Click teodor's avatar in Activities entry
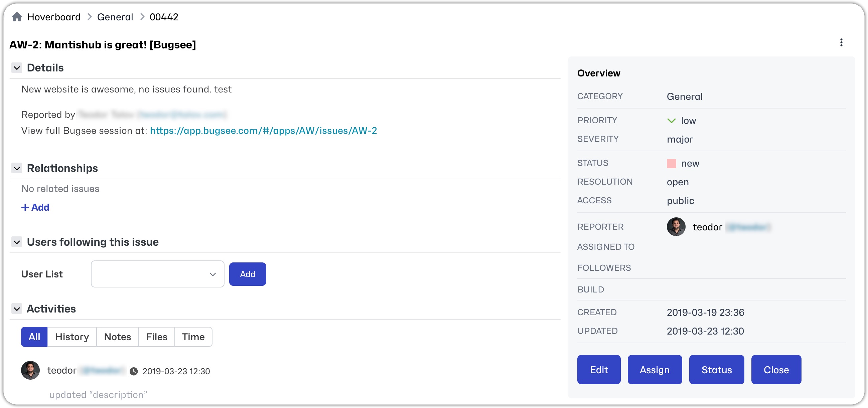The image size is (868, 408). click(x=30, y=370)
